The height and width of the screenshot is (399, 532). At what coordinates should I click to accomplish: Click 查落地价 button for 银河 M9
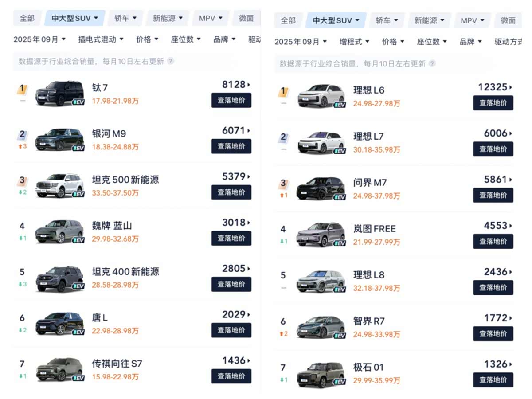(x=231, y=146)
